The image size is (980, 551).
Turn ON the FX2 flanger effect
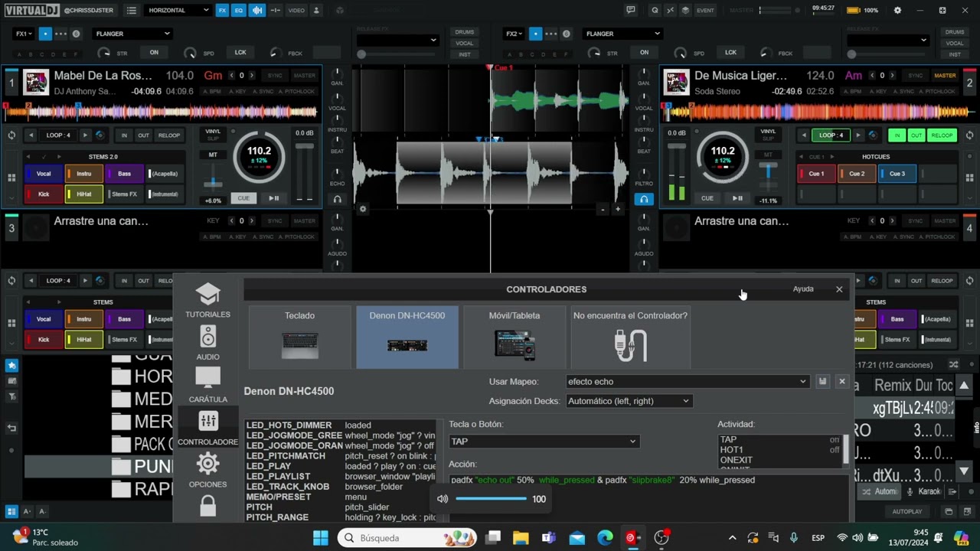pyautogui.click(x=644, y=53)
